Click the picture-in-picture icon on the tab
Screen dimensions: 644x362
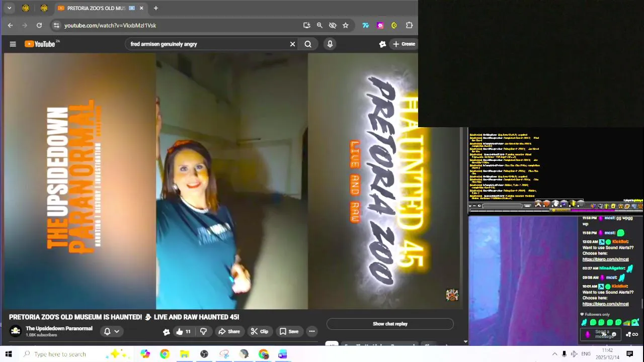click(x=132, y=8)
